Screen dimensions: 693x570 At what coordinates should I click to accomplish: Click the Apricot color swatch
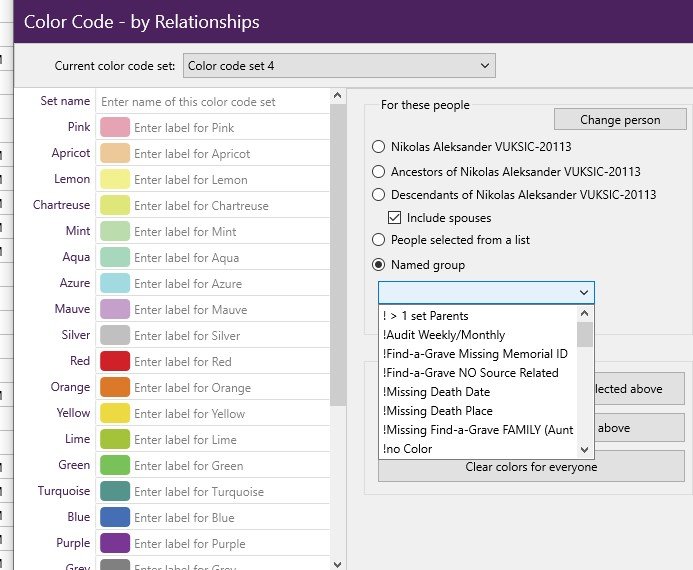tap(115, 154)
